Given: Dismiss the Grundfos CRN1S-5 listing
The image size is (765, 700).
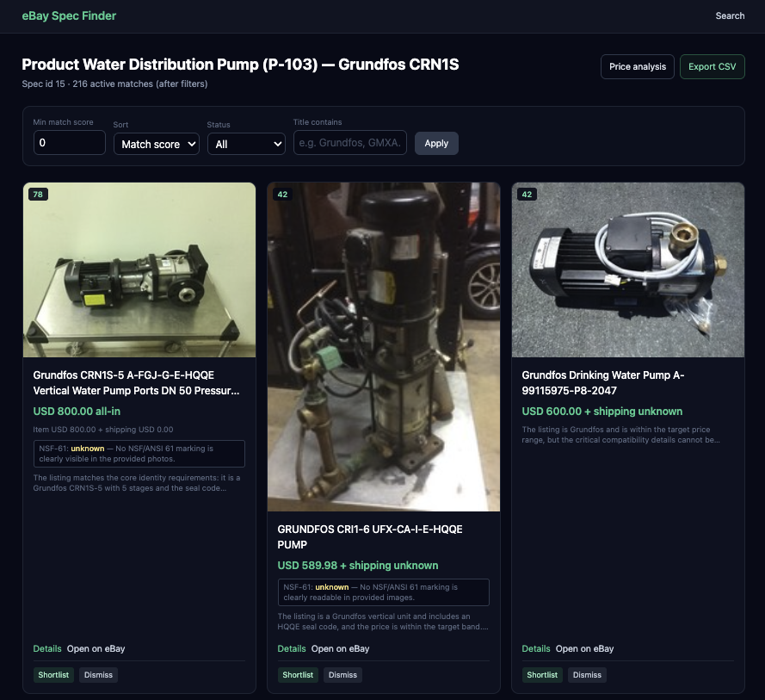Looking at the screenshot, I should tap(98, 675).
